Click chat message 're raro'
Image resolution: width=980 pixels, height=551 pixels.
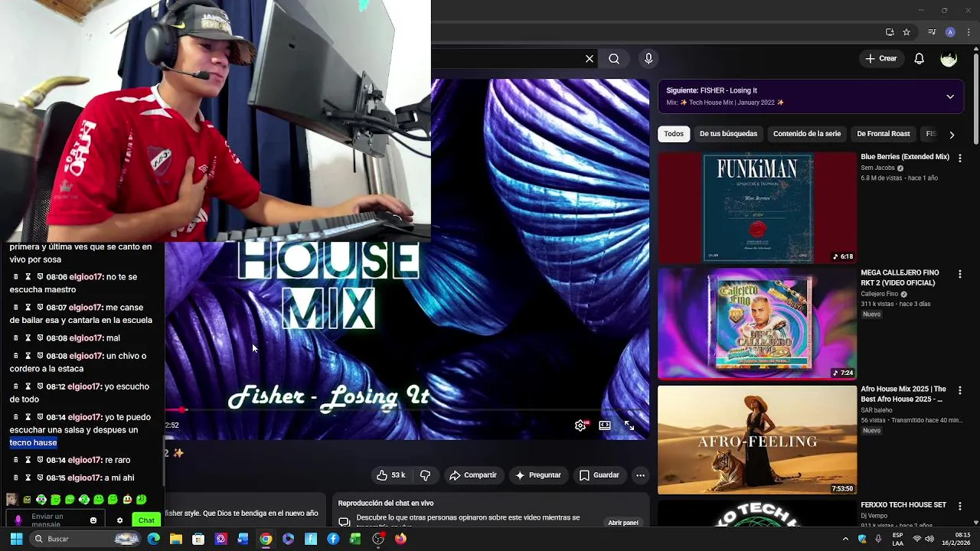(117, 460)
